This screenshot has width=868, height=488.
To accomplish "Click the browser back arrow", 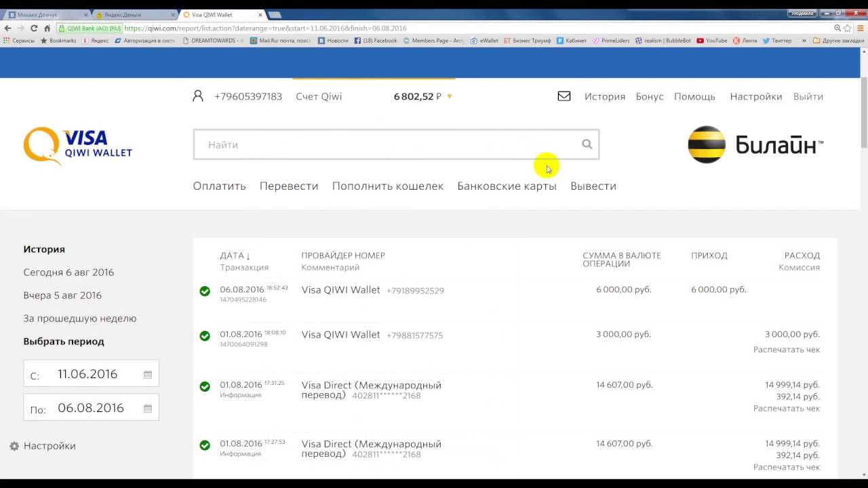I will 7,28.
